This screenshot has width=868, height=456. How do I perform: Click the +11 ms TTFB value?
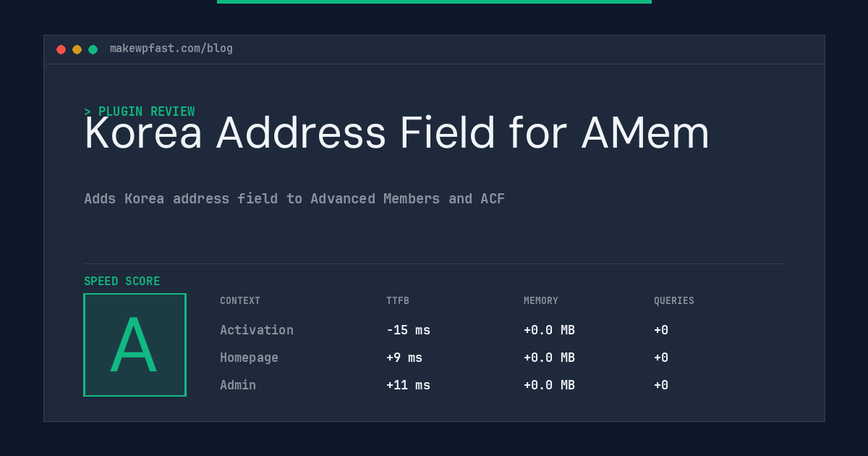(x=408, y=385)
